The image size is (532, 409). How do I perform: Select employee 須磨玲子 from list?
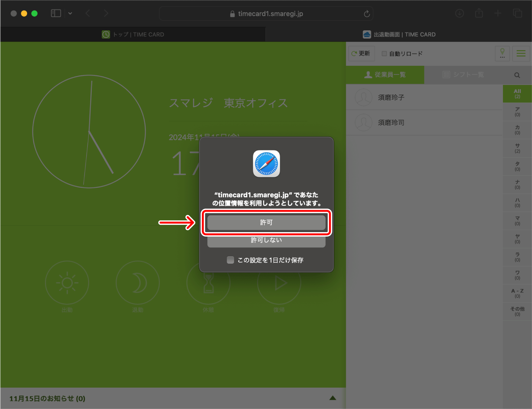click(x=391, y=97)
